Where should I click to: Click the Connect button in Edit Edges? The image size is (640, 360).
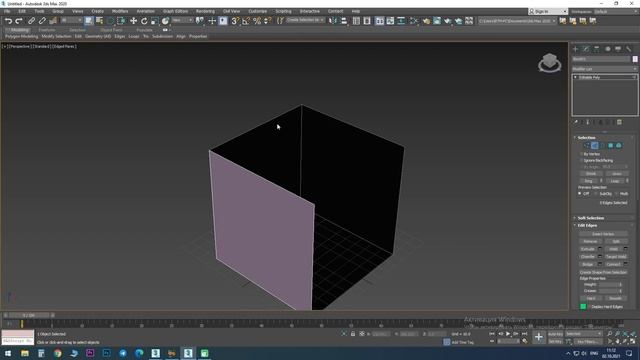pos(613,264)
